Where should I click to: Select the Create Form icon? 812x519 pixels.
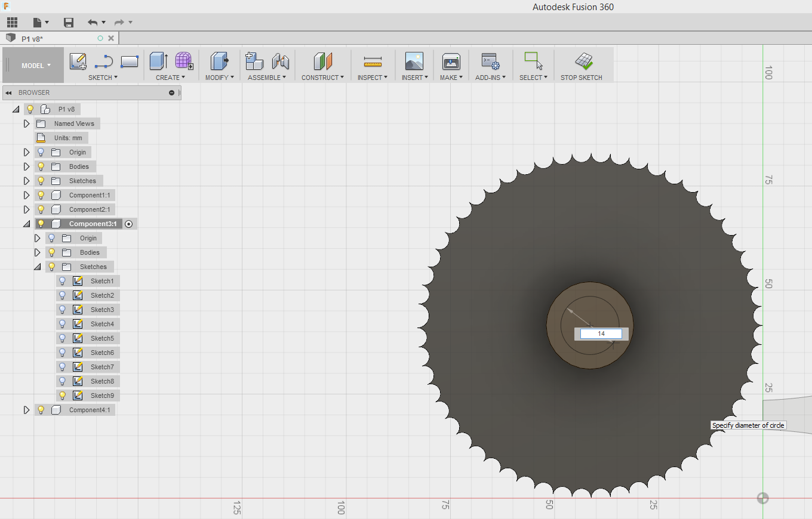[x=184, y=61]
